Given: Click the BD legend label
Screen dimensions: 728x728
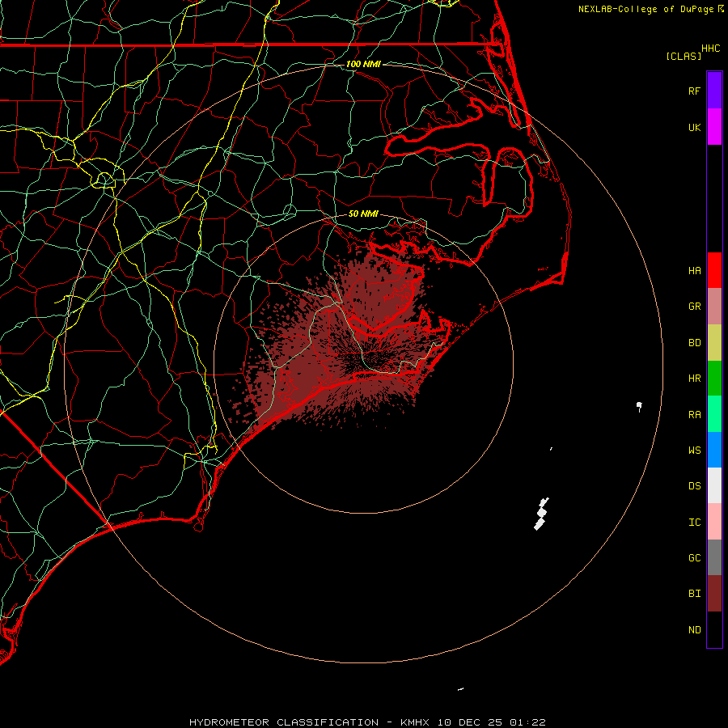Looking at the screenshot, I should (x=694, y=343).
